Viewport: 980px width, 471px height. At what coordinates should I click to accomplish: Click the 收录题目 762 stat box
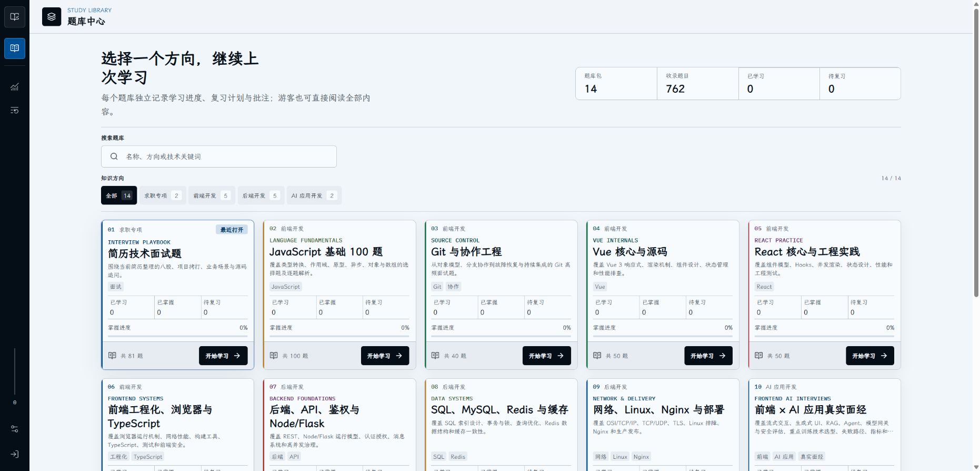click(x=698, y=83)
